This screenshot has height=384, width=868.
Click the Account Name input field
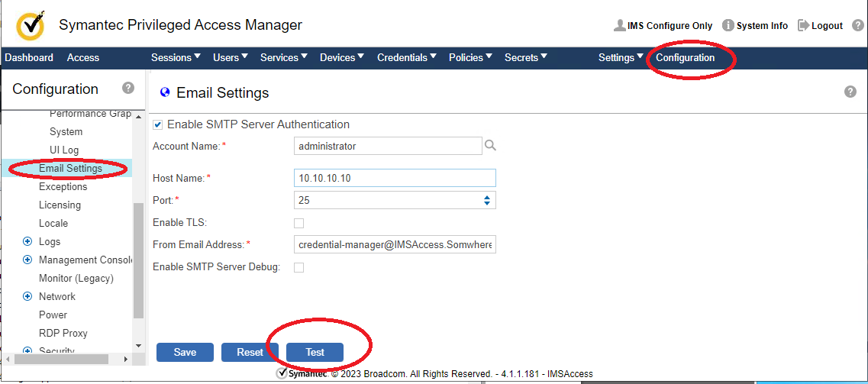(389, 146)
